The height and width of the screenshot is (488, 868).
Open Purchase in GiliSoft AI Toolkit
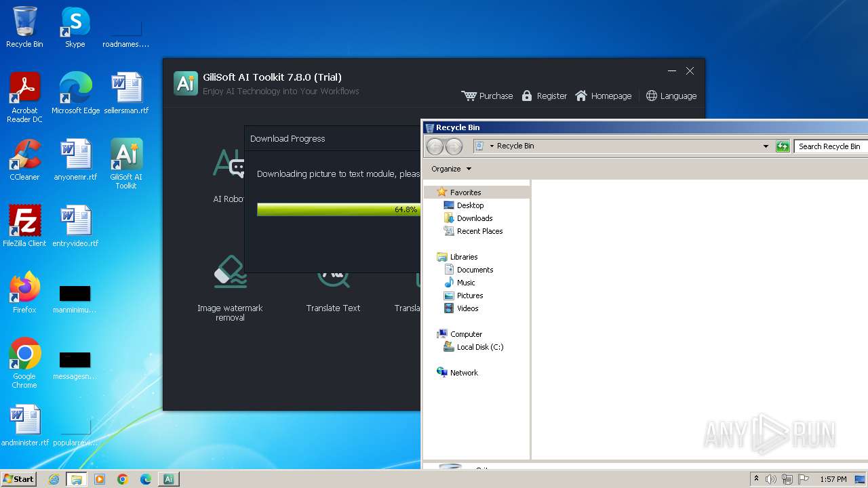pyautogui.click(x=487, y=96)
